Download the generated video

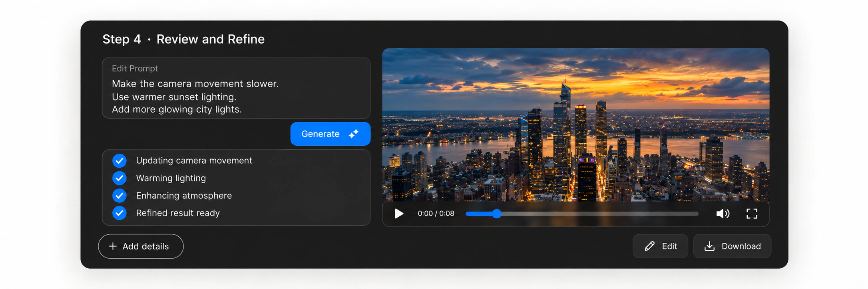732,246
